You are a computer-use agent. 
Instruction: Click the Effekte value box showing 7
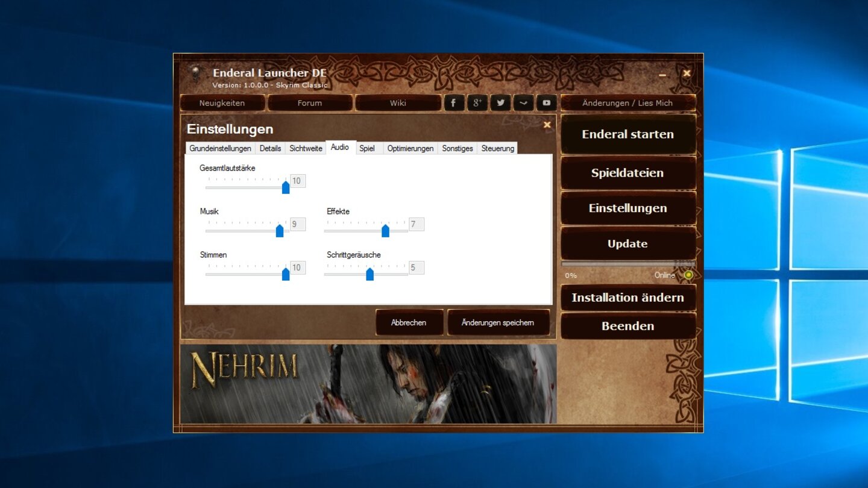click(x=417, y=224)
